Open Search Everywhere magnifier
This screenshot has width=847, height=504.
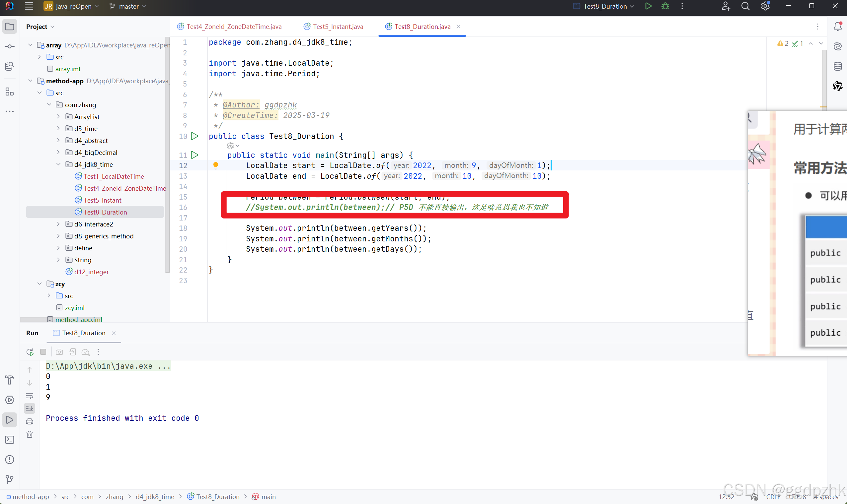click(746, 6)
